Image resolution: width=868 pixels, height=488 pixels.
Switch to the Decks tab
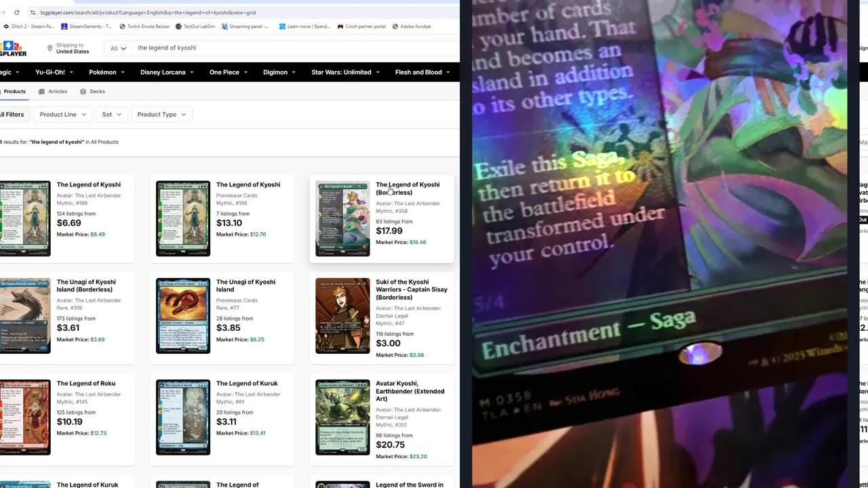92,91
